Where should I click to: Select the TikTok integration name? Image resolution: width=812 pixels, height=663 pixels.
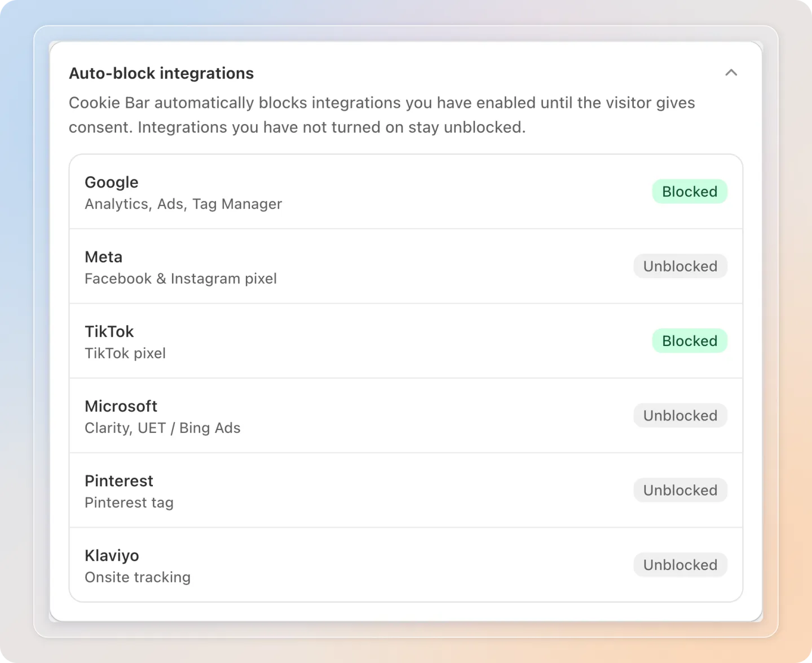[x=109, y=331]
